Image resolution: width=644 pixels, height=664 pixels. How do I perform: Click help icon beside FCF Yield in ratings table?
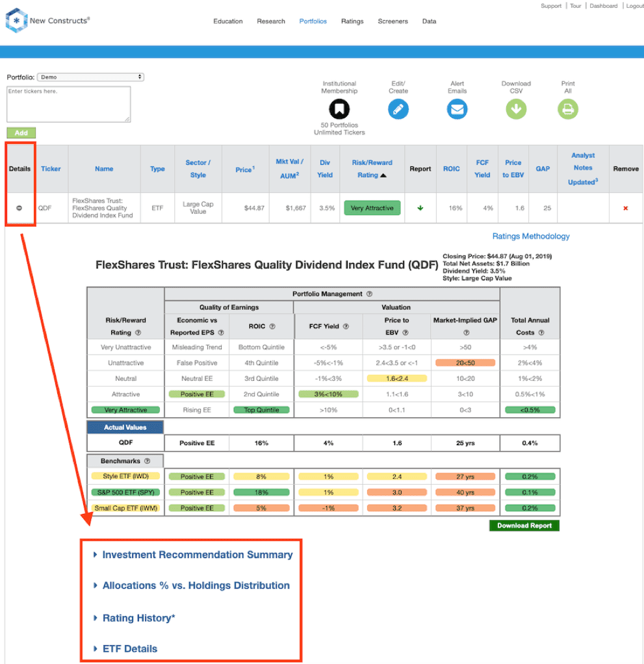[x=346, y=326]
